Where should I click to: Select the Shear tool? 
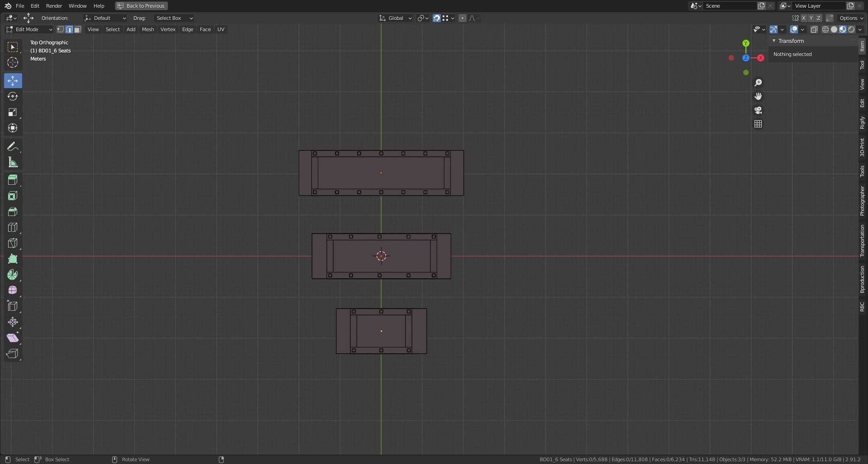point(13,338)
